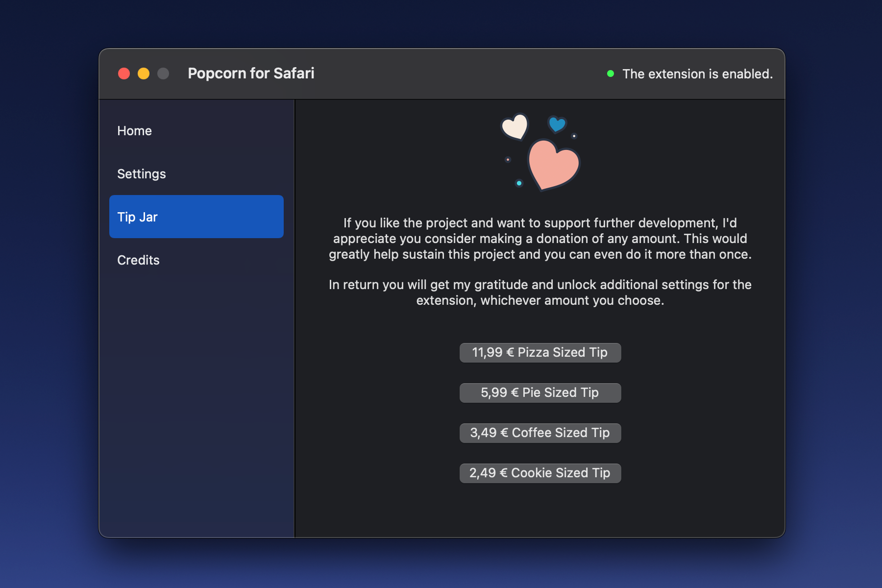The width and height of the screenshot is (882, 588).
Task: Click the green extension status dot
Action: (611, 73)
